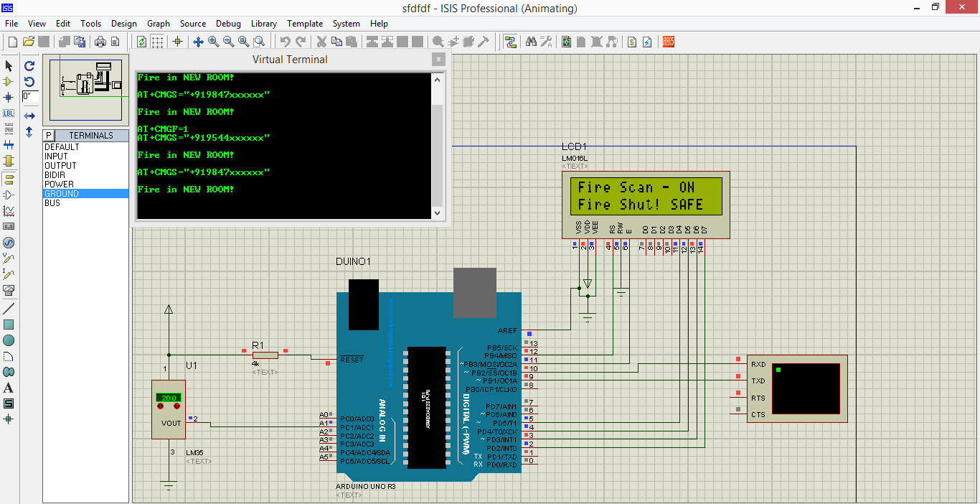Image resolution: width=980 pixels, height=504 pixels.
Task: Click the P button to pick terminals
Action: coord(47,135)
